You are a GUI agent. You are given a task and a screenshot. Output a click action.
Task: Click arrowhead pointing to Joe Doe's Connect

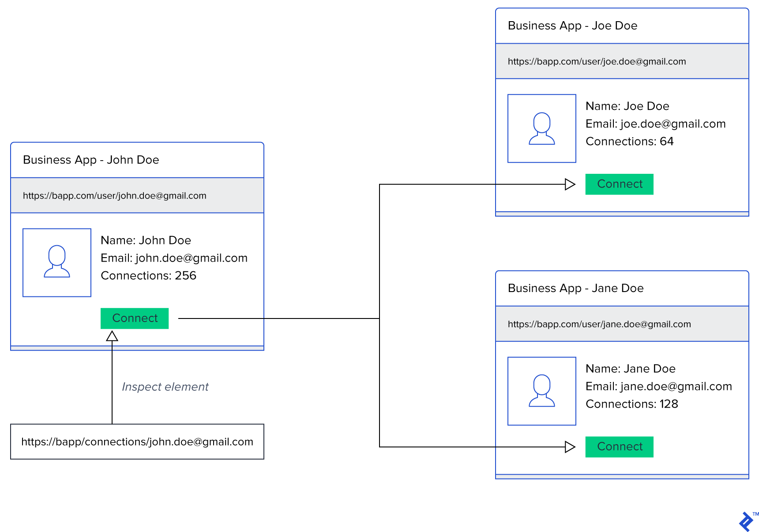click(570, 184)
